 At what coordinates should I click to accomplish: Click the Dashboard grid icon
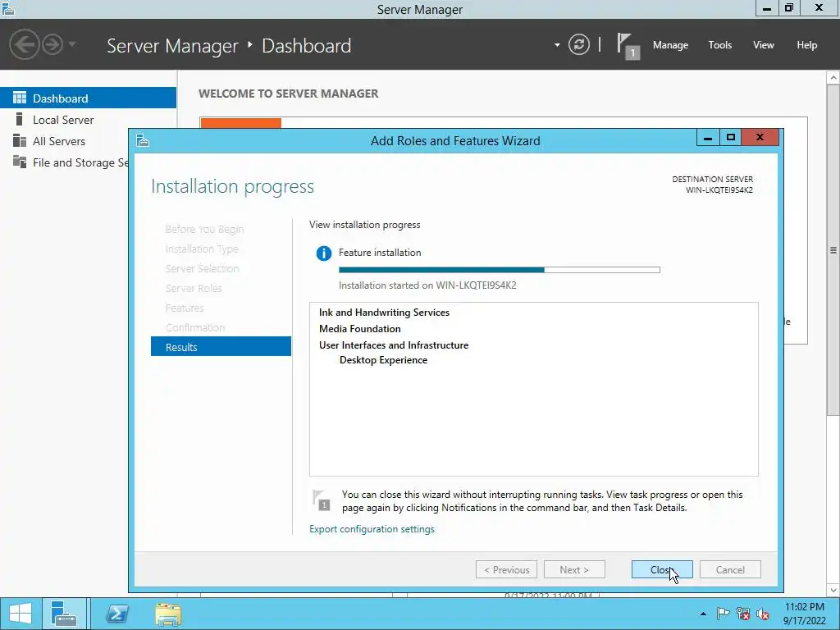click(20, 98)
